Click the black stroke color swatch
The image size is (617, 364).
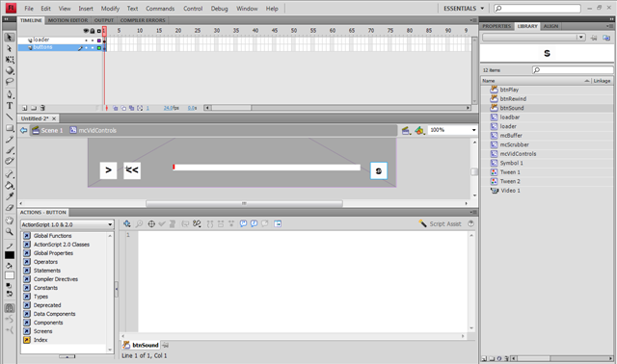(10, 255)
